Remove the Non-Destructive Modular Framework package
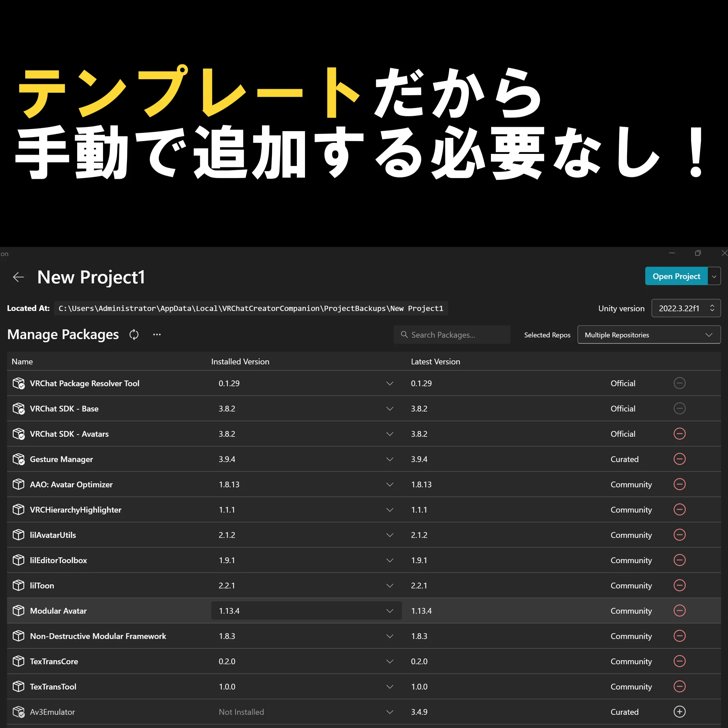The image size is (728, 728). tap(679, 636)
